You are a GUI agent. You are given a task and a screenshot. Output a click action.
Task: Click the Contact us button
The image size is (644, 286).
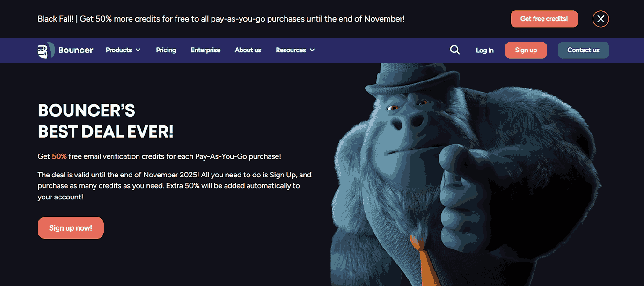(x=583, y=50)
